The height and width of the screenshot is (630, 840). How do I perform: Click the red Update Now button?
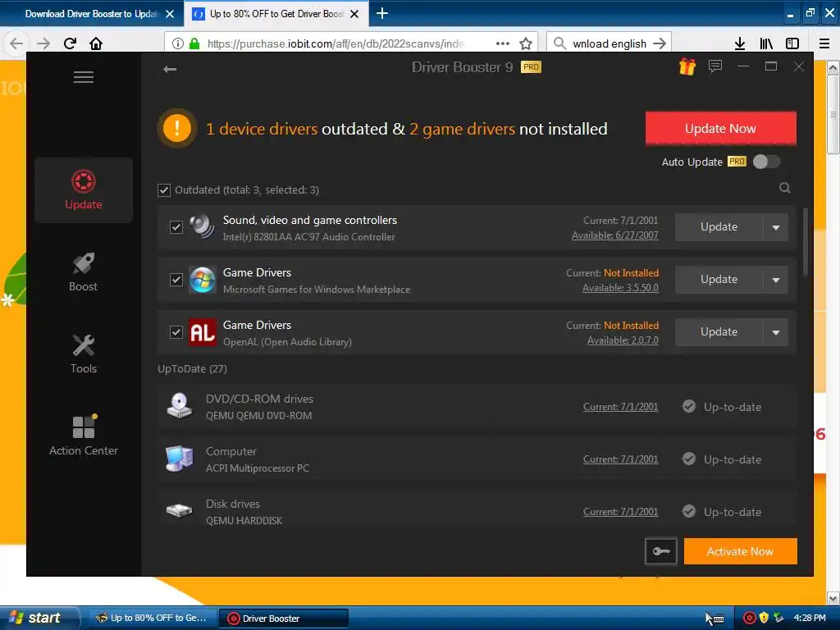point(720,129)
